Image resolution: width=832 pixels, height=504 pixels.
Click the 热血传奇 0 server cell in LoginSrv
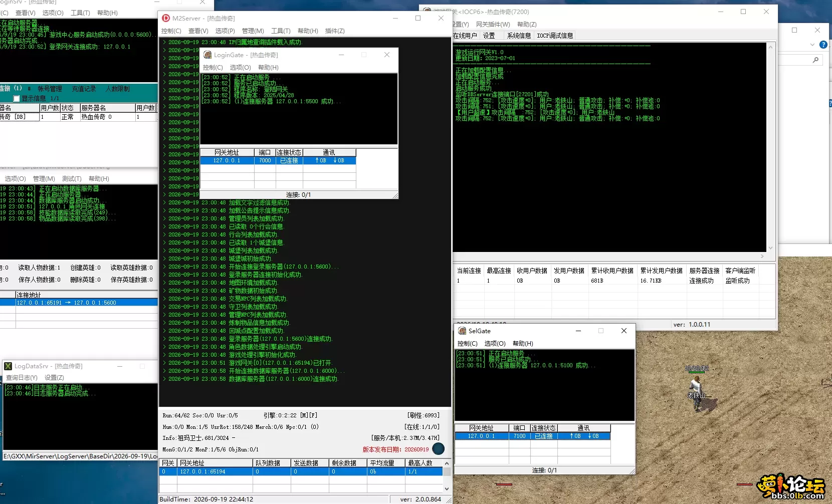pos(107,117)
